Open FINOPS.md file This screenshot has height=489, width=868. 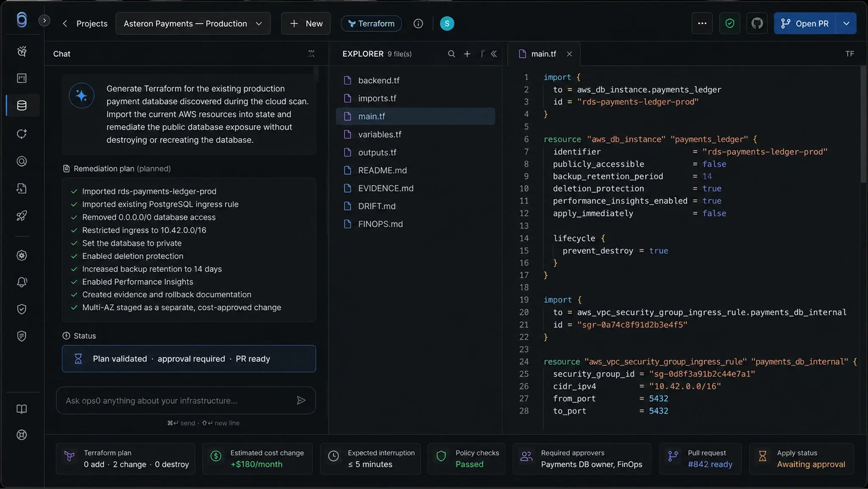pyautogui.click(x=415, y=224)
